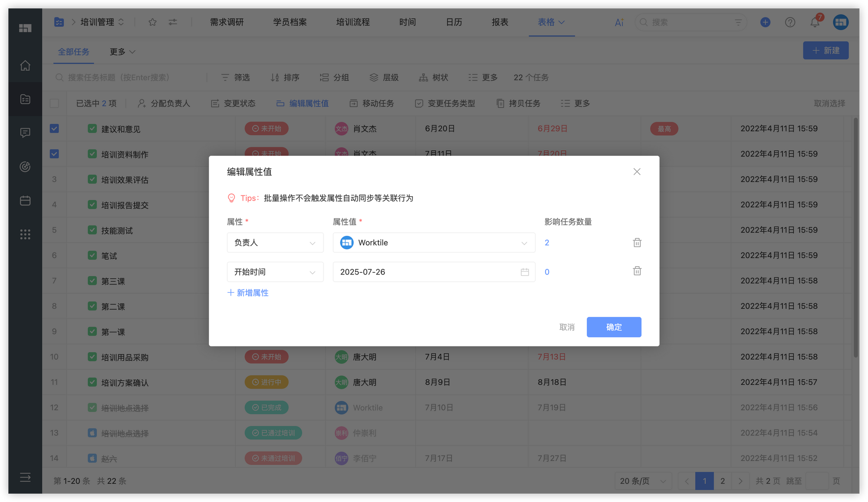Screen dimensions: 868x502
Task: Open the apps grid in sidebar
Action: [25, 234]
